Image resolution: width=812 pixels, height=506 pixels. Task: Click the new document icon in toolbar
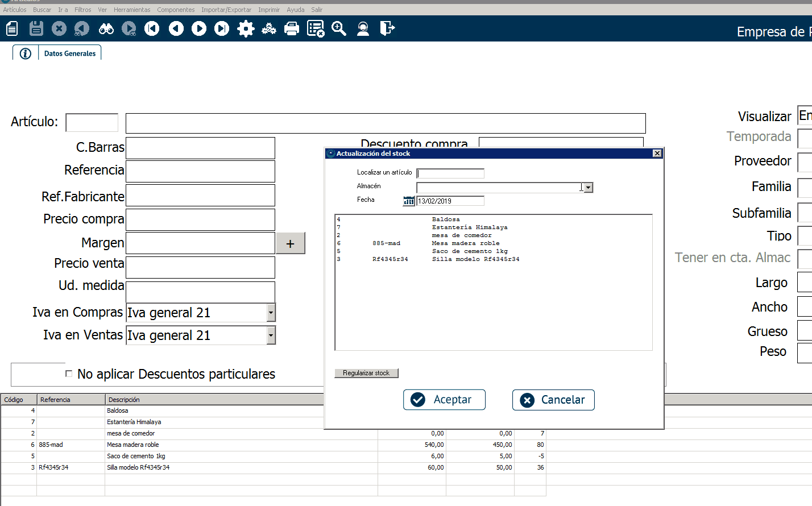[12, 28]
